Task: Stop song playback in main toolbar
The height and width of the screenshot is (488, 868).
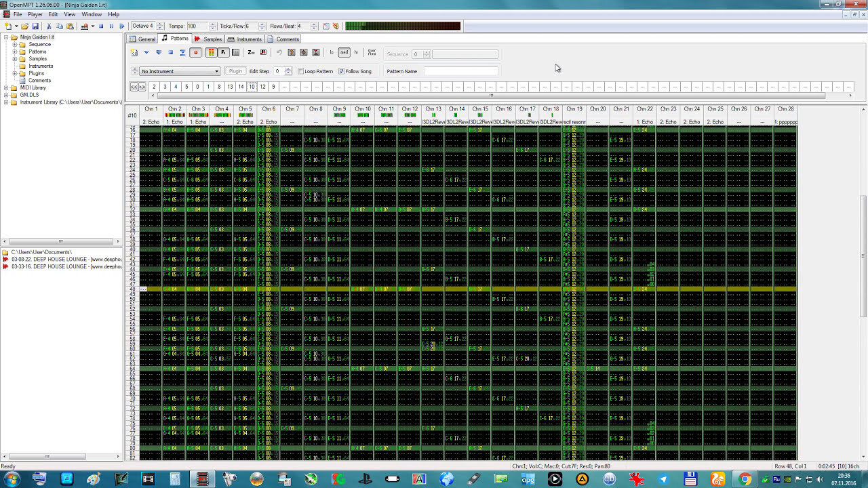Action: (101, 26)
